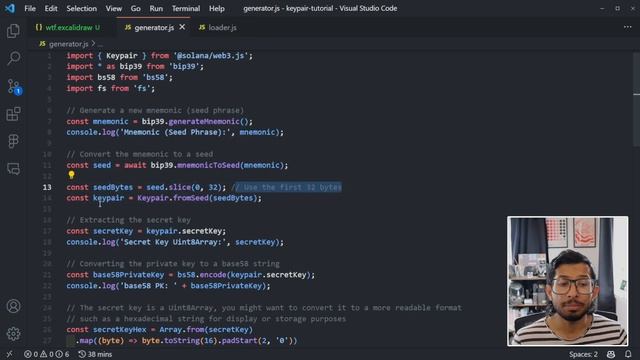The width and height of the screenshot is (640, 360).
Task: Open the chat/comments panel icon in activity bar
Action: [x=13, y=169]
